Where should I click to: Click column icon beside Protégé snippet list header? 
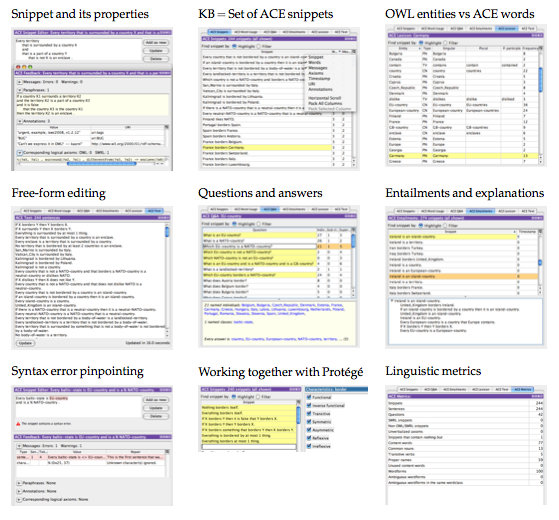coord(298,402)
